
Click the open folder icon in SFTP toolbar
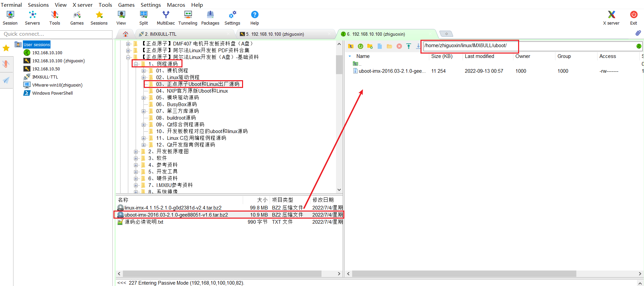tap(389, 46)
